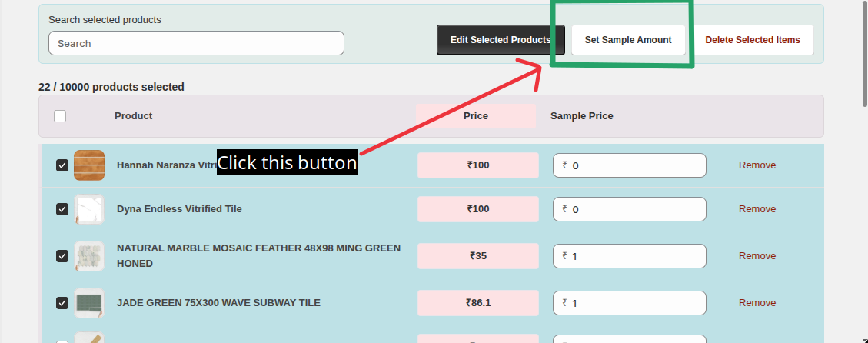This screenshot has width=868, height=343.
Task: Remove the Dyna Endless Vitrified Tile
Action: click(x=757, y=209)
